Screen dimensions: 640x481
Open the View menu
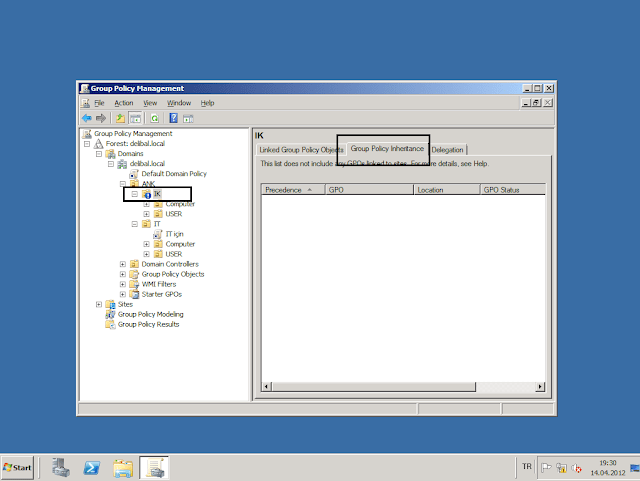tap(150, 103)
